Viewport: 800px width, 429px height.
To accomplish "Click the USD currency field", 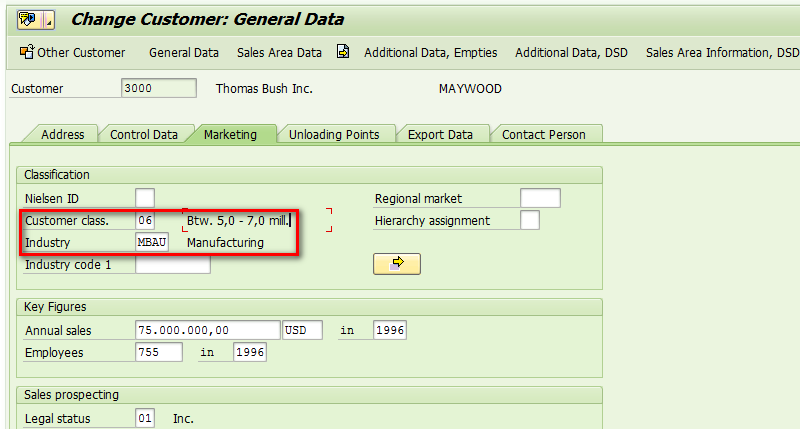I will pyautogui.click(x=303, y=330).
